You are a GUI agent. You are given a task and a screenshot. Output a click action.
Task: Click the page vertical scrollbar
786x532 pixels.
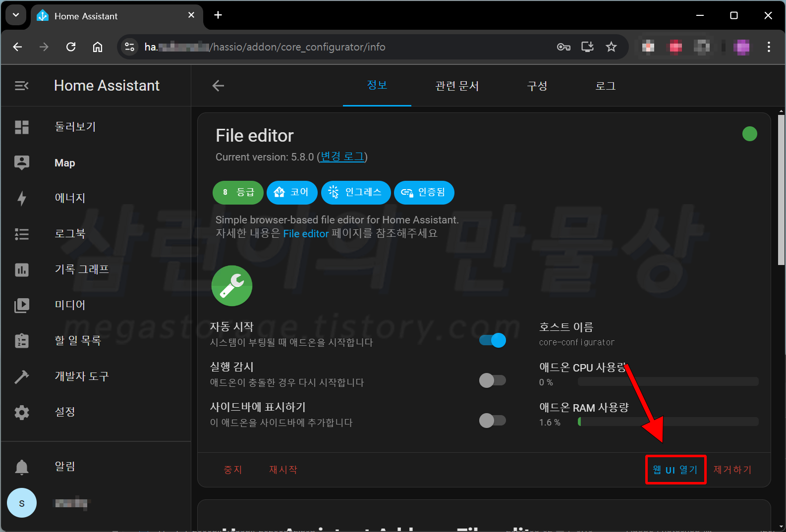tap(781, 190)
